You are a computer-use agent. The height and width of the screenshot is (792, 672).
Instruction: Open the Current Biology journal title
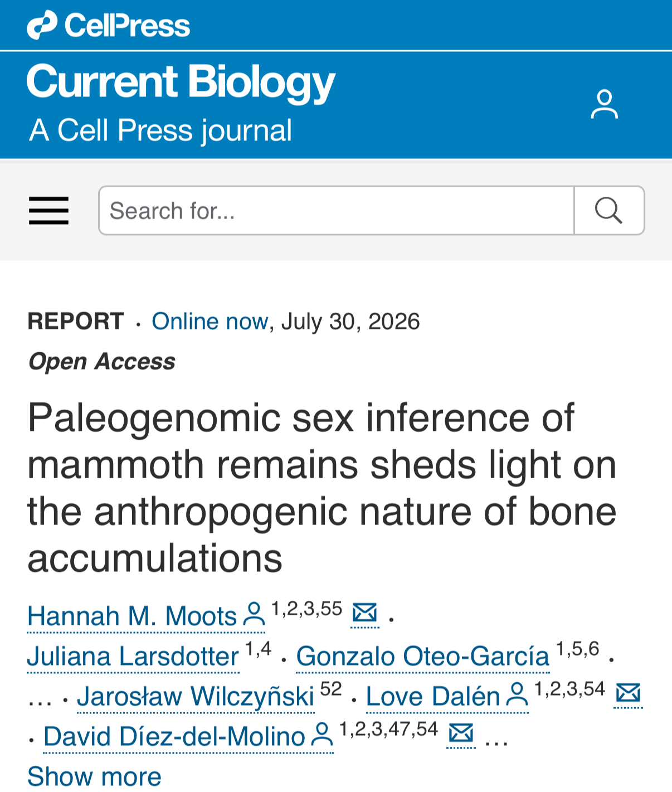[x=181, y=82]
